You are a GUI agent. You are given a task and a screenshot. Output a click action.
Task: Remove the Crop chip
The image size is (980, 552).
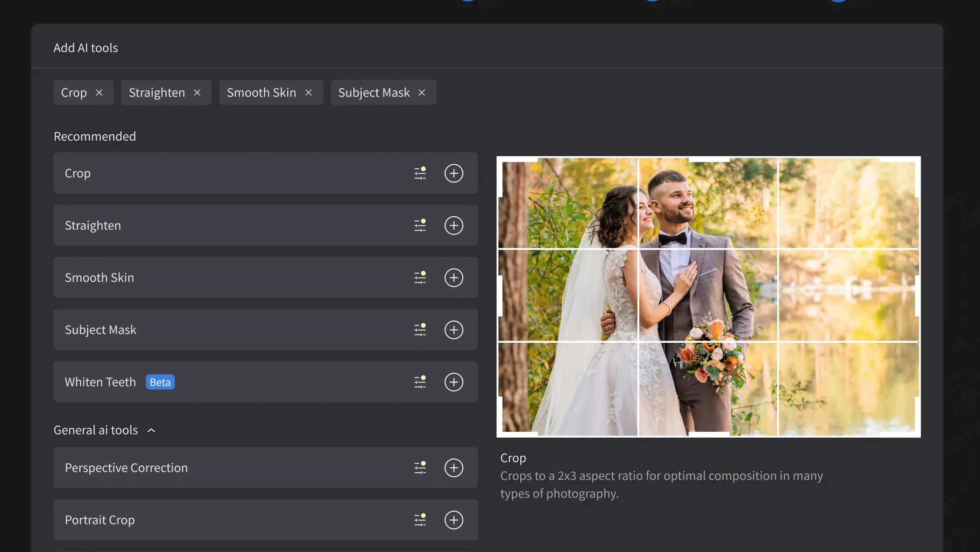point(99,93)
